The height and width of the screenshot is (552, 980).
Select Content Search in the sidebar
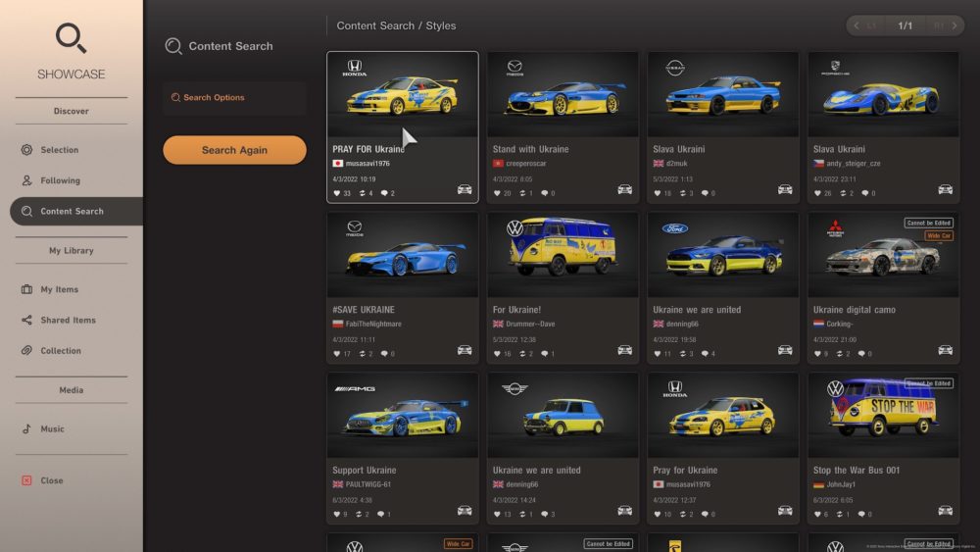(76, 212)
